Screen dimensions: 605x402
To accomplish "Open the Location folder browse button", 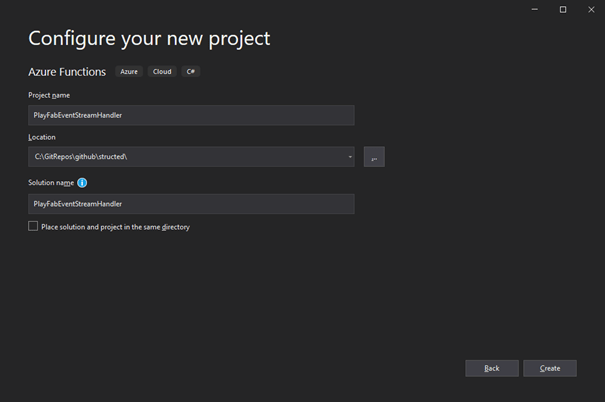I will click(374, 157).
